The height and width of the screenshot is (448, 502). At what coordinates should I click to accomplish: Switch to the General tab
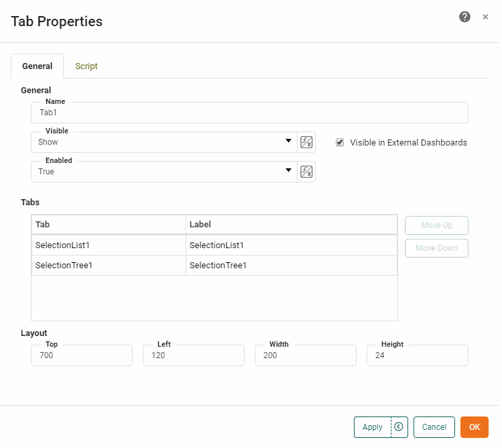pyautogui.click(x=37, y=66)
